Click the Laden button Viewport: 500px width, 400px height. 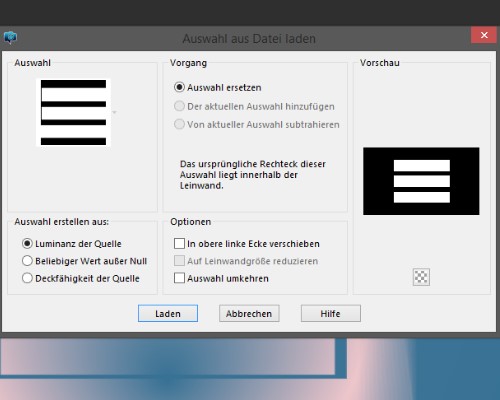pyautogui.click(x=168, y=313)
